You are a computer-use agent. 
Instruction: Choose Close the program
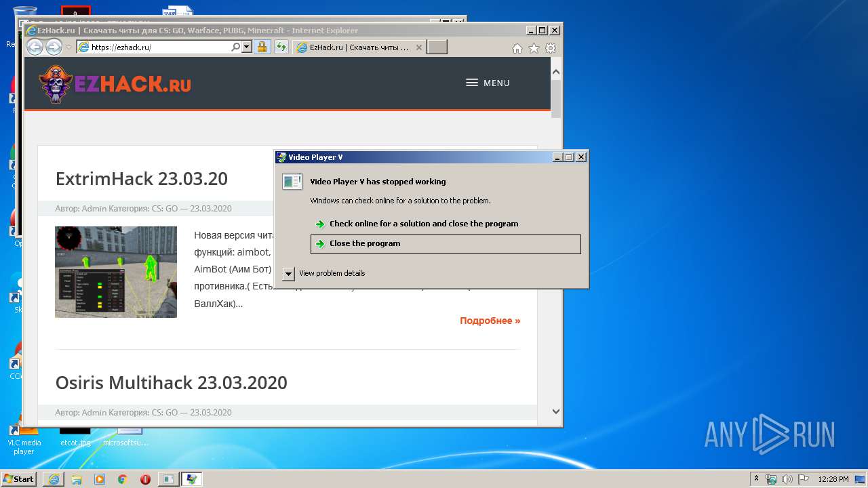click(446, 244)
